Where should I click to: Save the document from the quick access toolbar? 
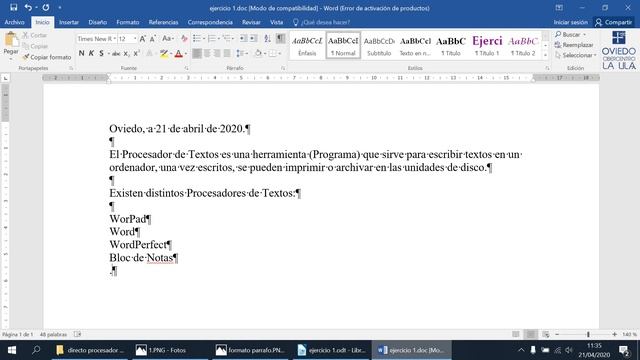(x=13, y=7)
